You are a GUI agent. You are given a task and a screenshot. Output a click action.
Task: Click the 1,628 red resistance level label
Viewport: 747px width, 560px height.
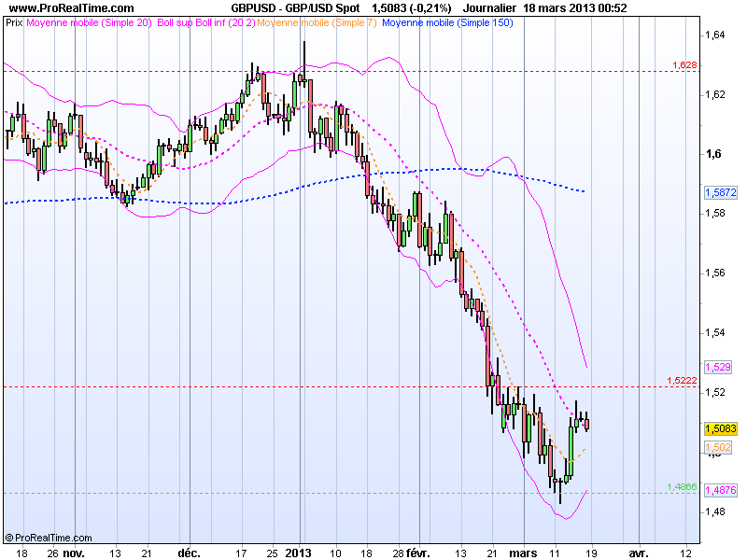click(x=684, y=64)
